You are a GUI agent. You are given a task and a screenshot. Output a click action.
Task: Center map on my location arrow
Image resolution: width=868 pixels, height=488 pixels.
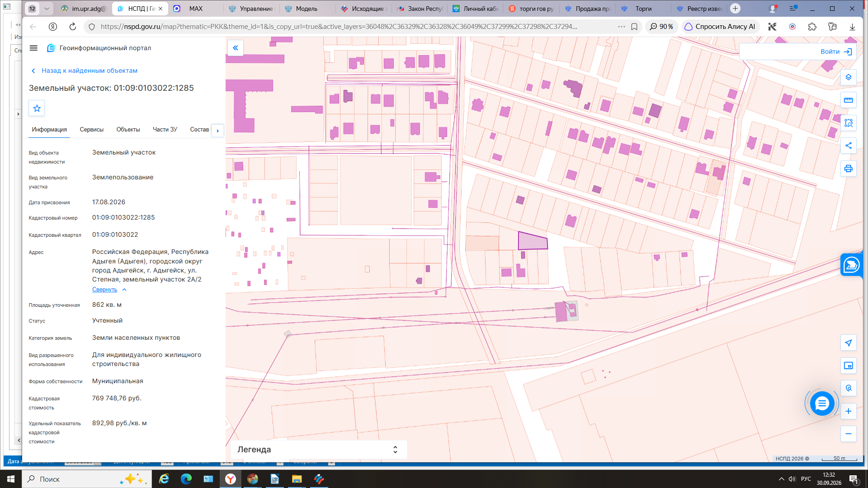[849, 343]
